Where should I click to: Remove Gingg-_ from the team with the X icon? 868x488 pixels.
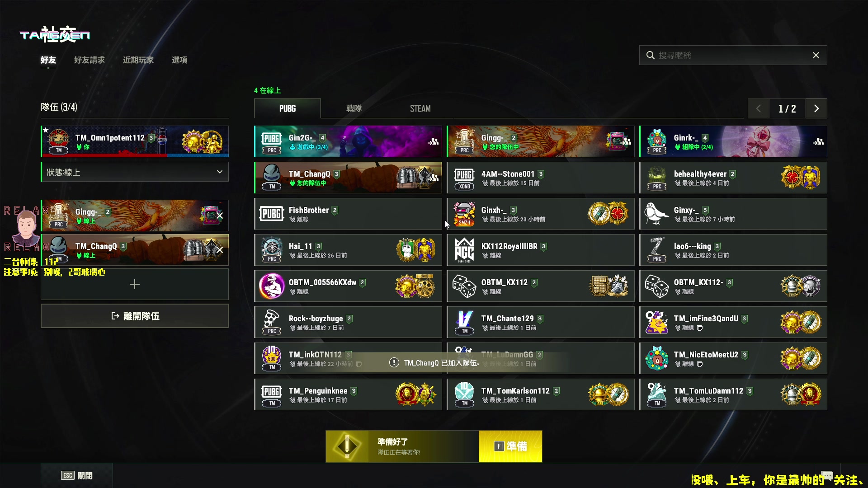(220, 216)
